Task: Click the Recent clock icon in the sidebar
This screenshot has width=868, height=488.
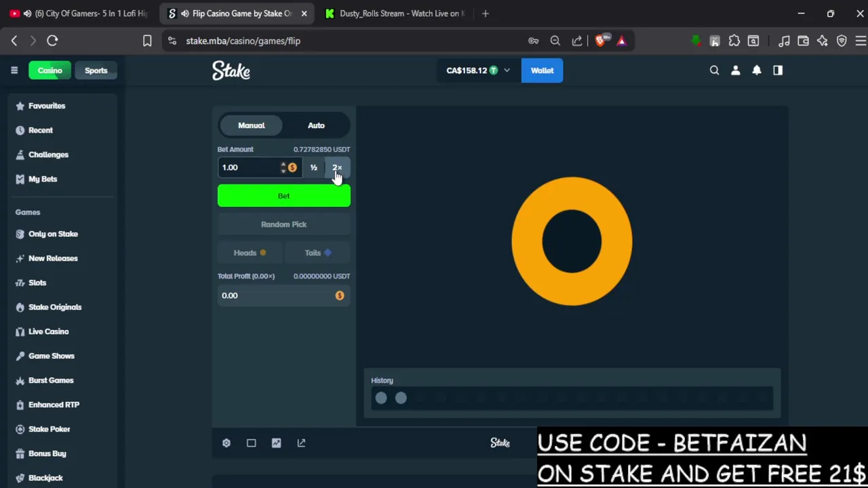Action: click(x=20, y=130)
